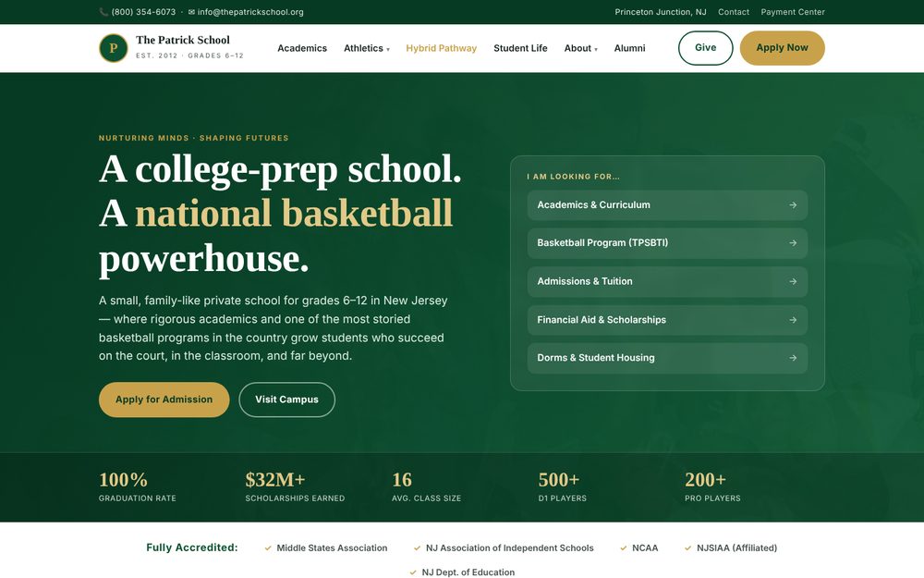Expand the Athletics dropdown arrow
The width and height of the screenshot is (924, 578).
[x=388, y=50]
